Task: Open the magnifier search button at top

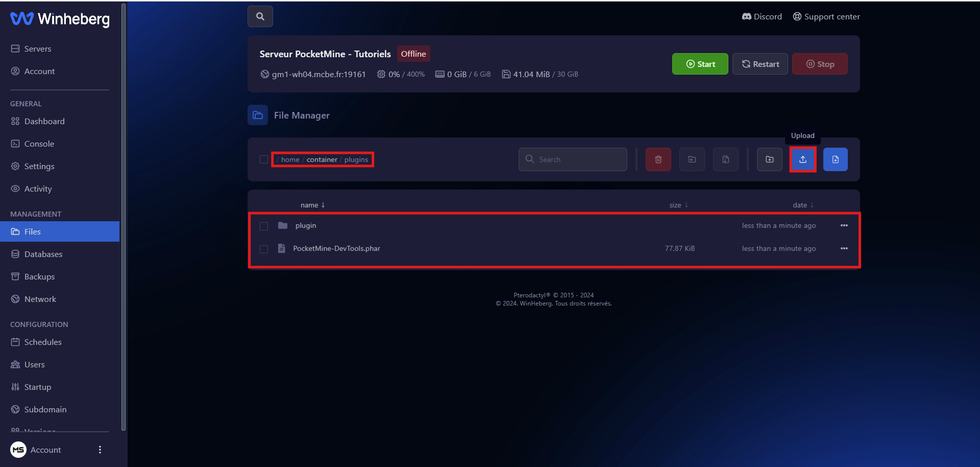Action: click(260, 16)
